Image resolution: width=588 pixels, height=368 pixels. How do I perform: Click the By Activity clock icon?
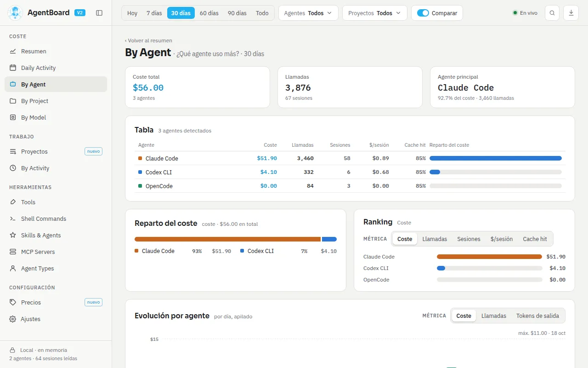tap(13, 168)
